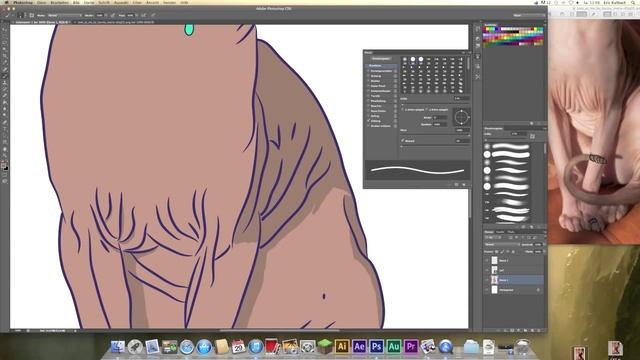Click the canvas horizontal scrollbar
Screen dimensions: 640x360
[279, 331]
